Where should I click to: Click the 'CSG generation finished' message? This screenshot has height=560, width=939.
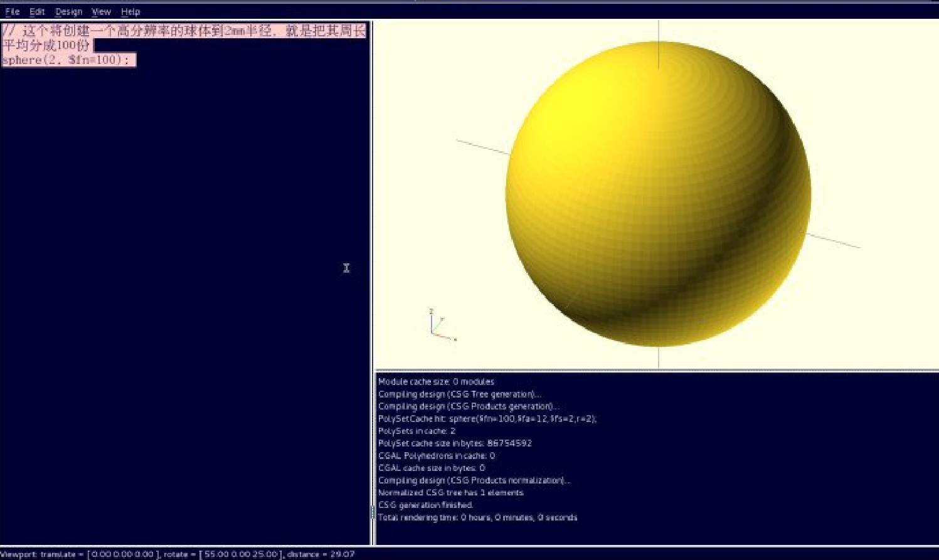point(426,505)
